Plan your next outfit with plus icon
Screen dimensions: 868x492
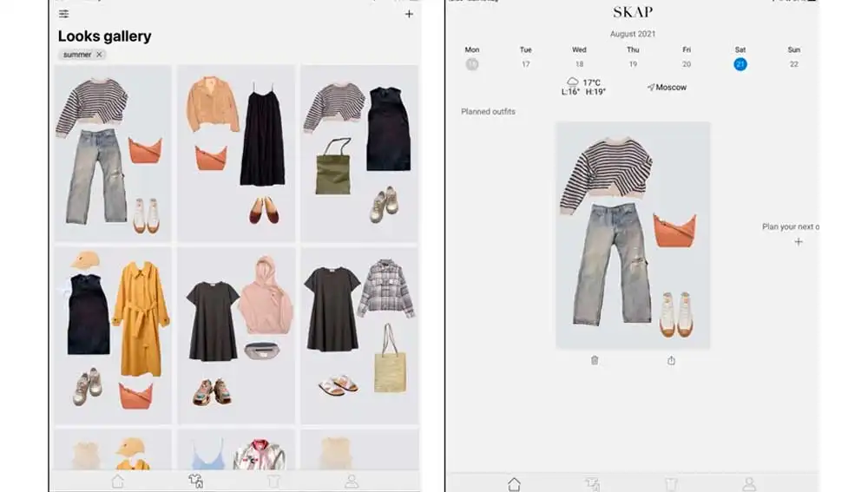[x=799, y=242]
